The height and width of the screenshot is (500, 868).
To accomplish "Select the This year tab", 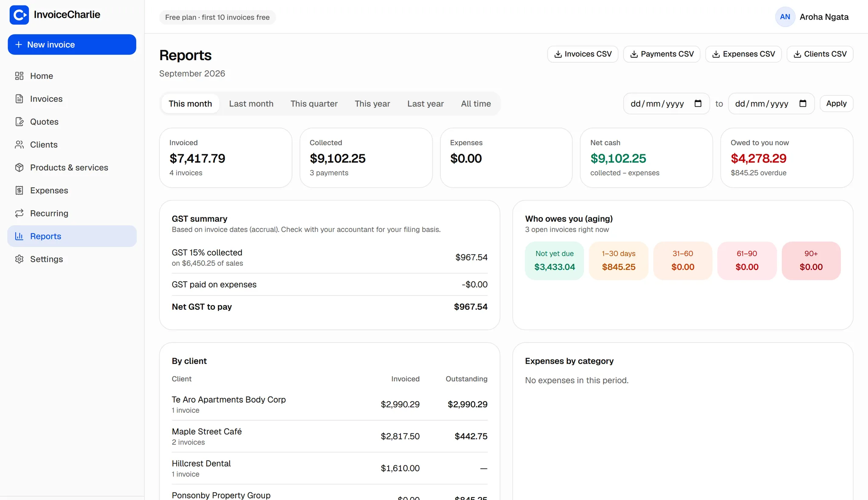I will pyautogui.click(x=373, y=104).
